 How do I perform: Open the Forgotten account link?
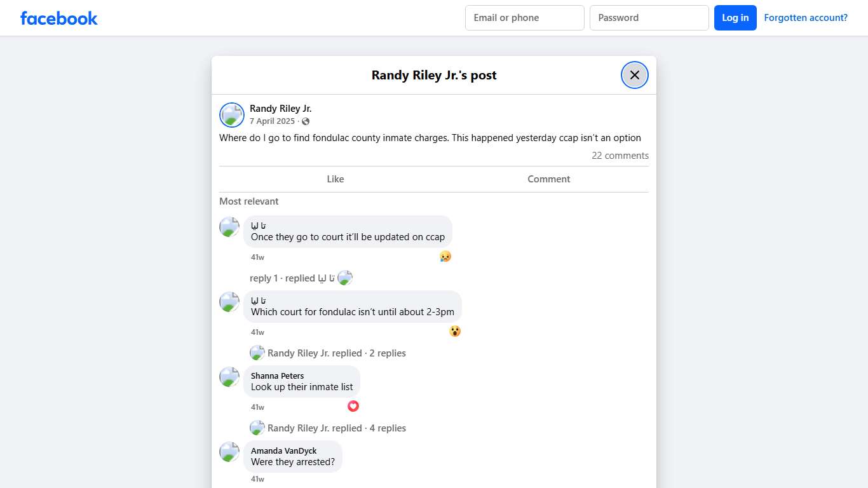click(806, 17)
